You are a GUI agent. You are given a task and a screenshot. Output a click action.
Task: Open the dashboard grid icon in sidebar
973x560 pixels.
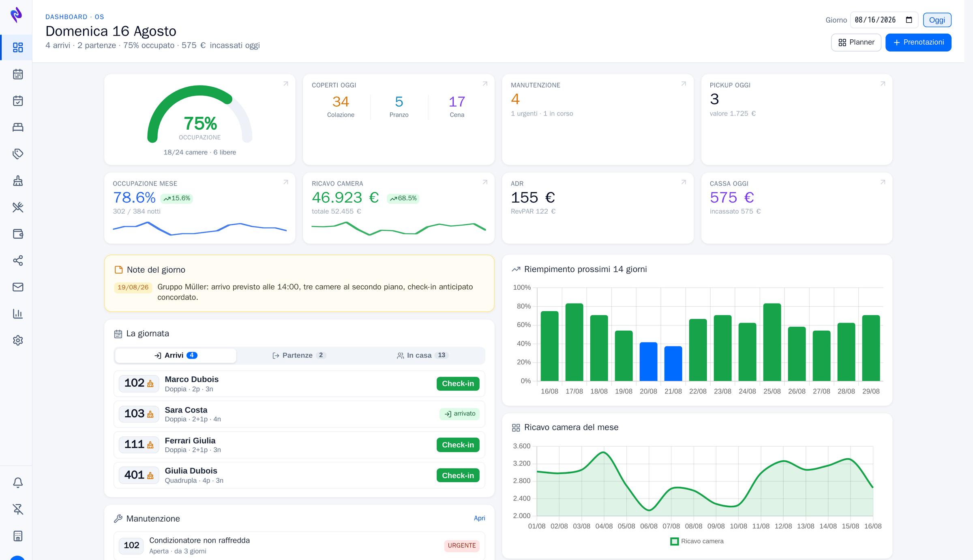18,47
